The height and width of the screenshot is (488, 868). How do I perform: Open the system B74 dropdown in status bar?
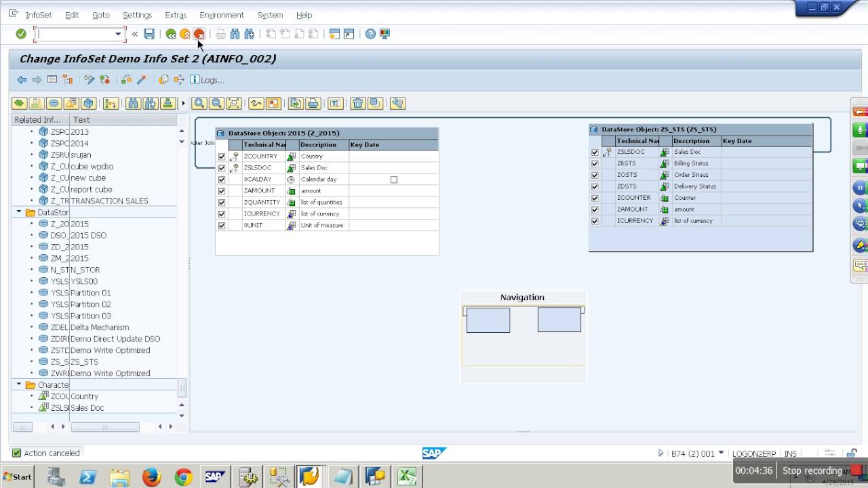(721, 453)
